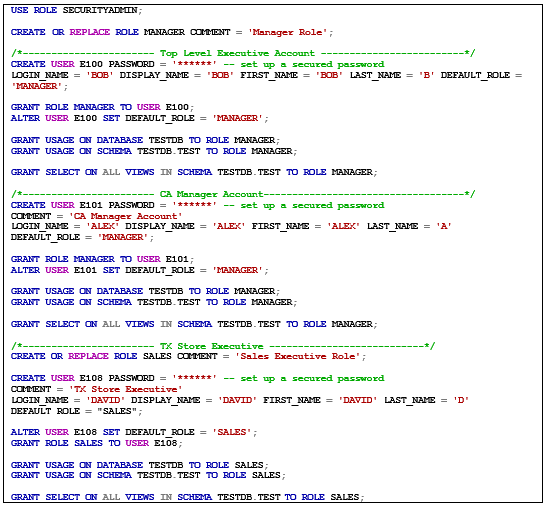Click the value 'ALEX' after LOGIN_NAME

tap(102, 226)
